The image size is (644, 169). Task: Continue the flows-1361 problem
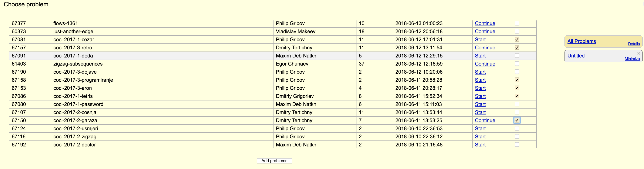pyautogui.click(x=485, y=24)
